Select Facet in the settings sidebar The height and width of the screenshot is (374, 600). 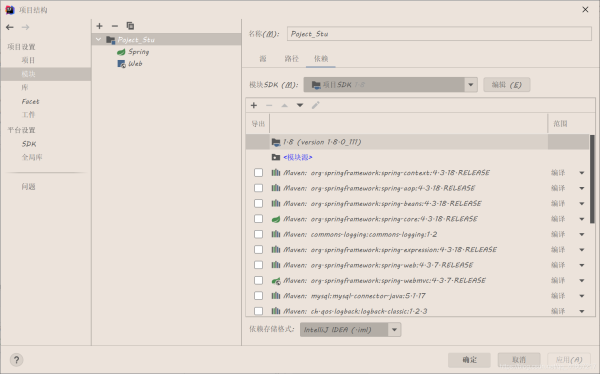click(x=30, y=101)
